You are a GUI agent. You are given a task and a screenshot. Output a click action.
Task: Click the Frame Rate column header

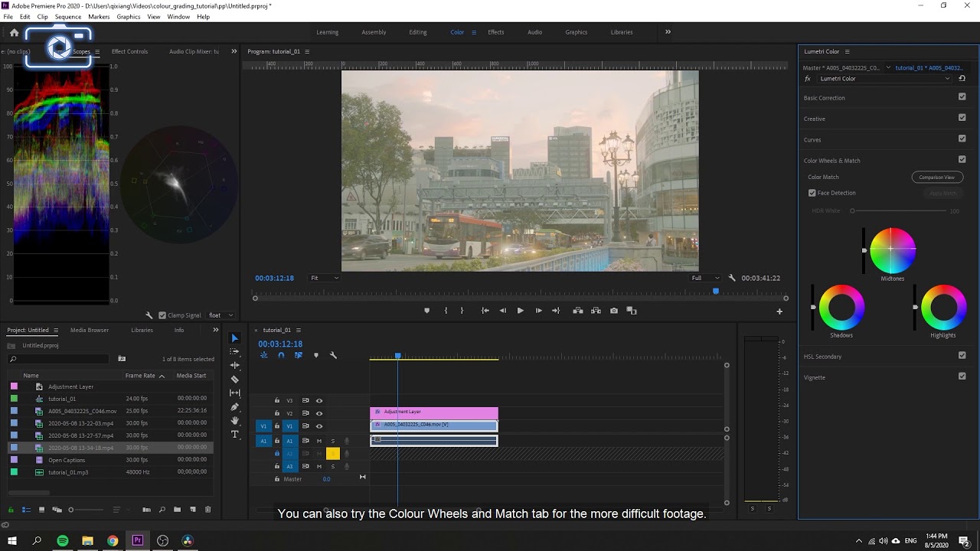(140, 376)
